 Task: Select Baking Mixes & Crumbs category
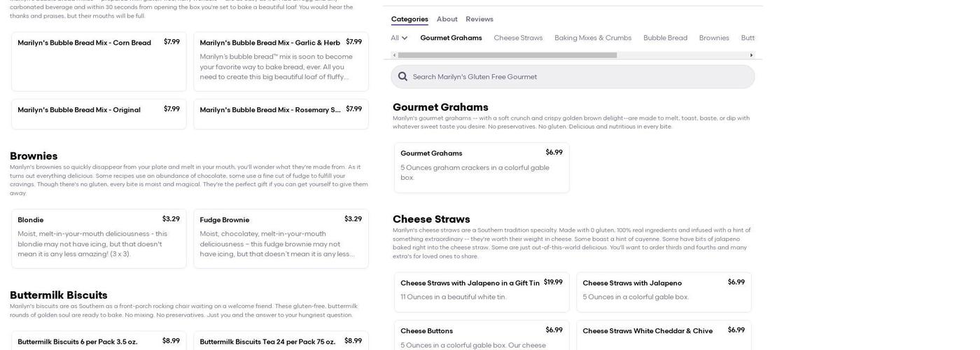[x=593, y=38]
